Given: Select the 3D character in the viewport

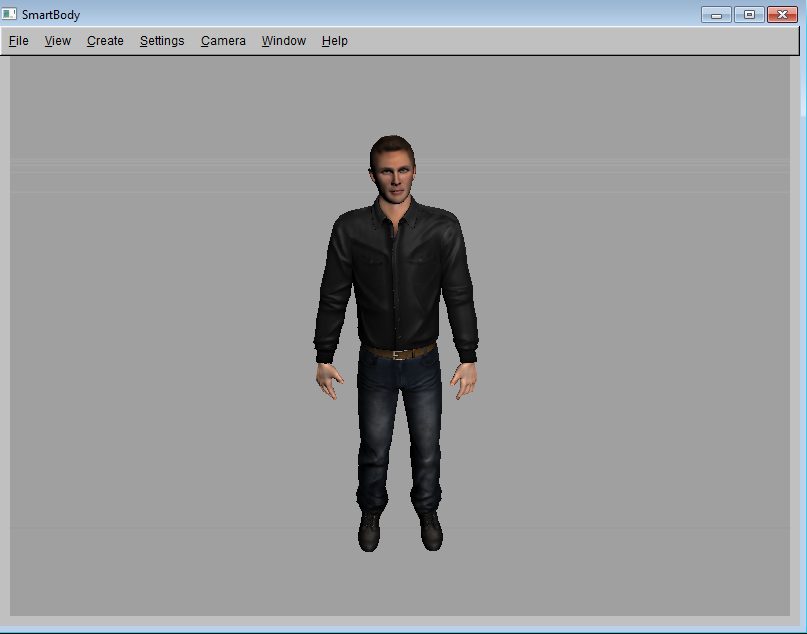Looking at the screenshot, I should 396,343.
